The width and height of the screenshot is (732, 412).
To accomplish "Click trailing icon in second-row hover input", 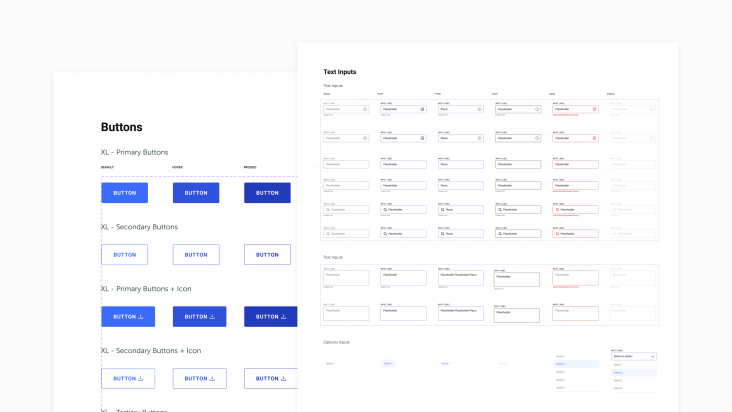I will pyautogui.click(x=422, y=138).
